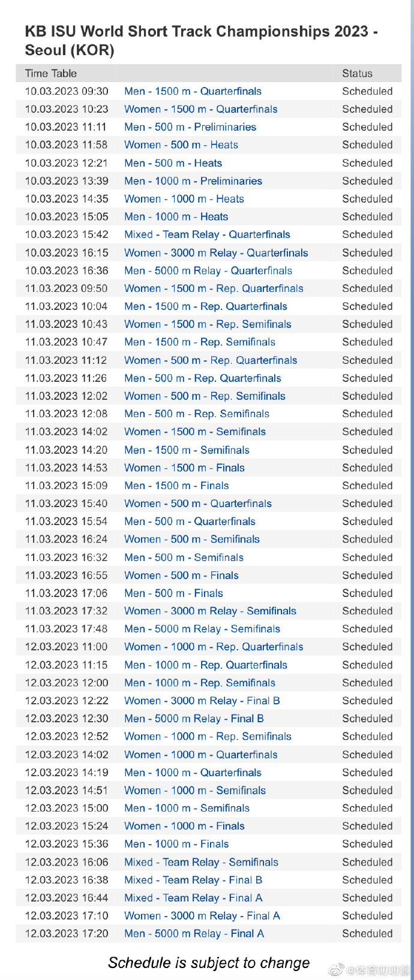
Task: Select Men - 5000 m Relay - Quarterfinals
Action: pyautogui.click(x=208, y=270)
